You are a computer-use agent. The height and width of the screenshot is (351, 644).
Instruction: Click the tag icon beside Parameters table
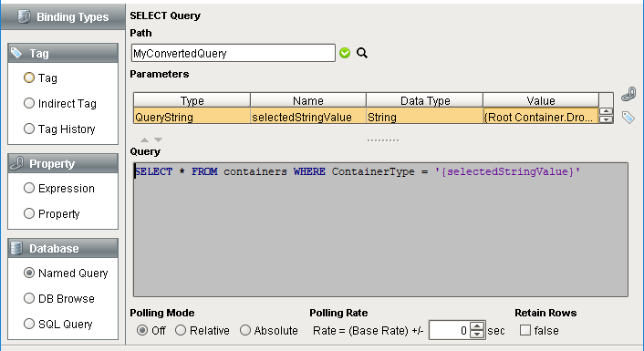628,118
